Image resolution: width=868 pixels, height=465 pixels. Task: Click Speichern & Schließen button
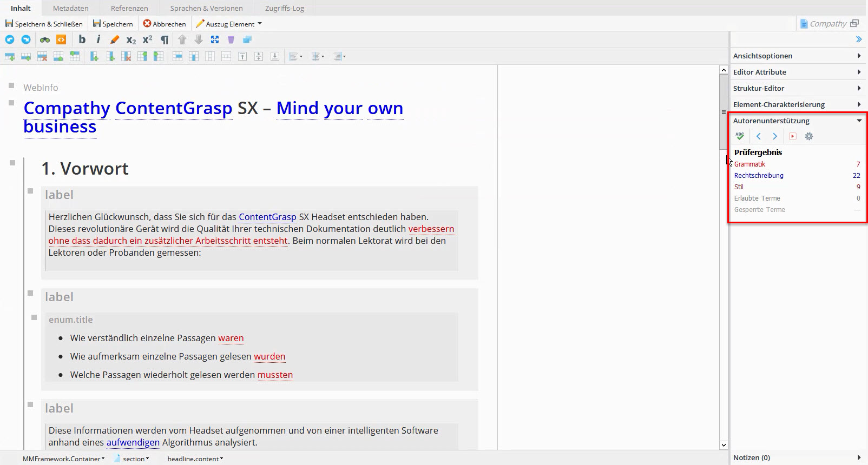(44, 24)
